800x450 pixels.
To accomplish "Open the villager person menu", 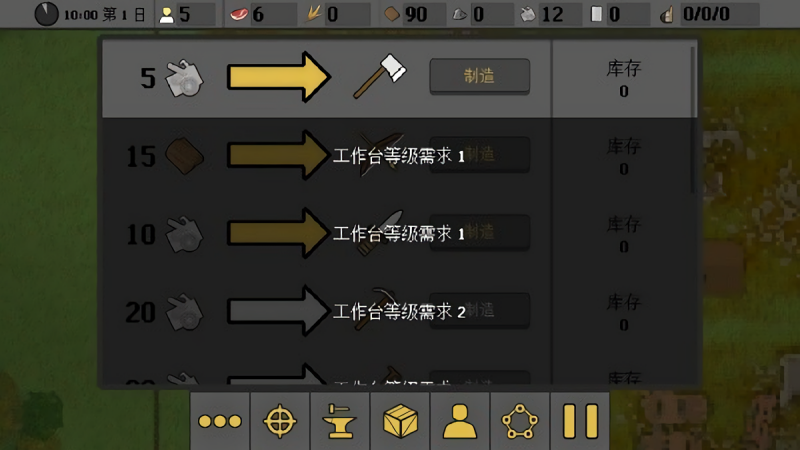I will pos(460,421).
